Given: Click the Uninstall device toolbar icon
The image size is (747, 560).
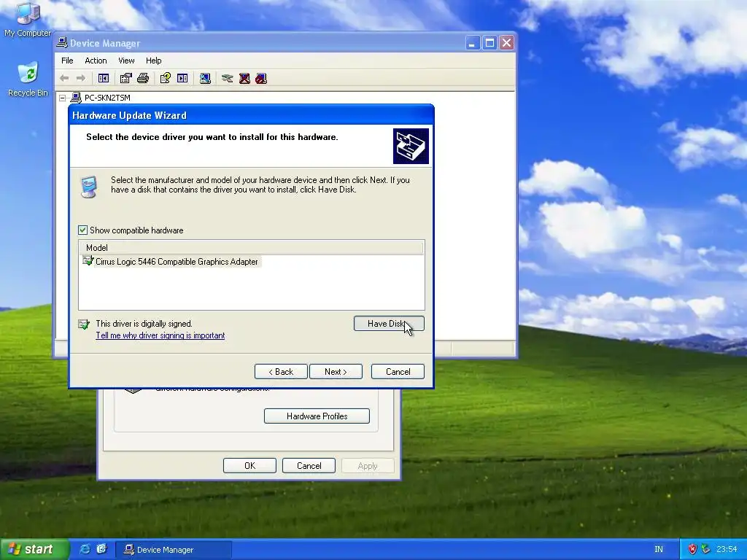Looking at the screenshot, I should 244,78.
